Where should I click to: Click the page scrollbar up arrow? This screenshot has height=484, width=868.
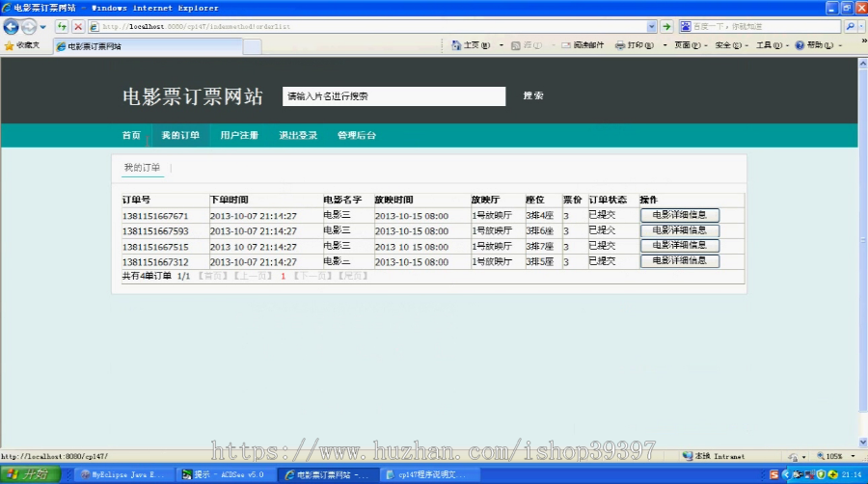pyautogui.click(x=863, y=64)
